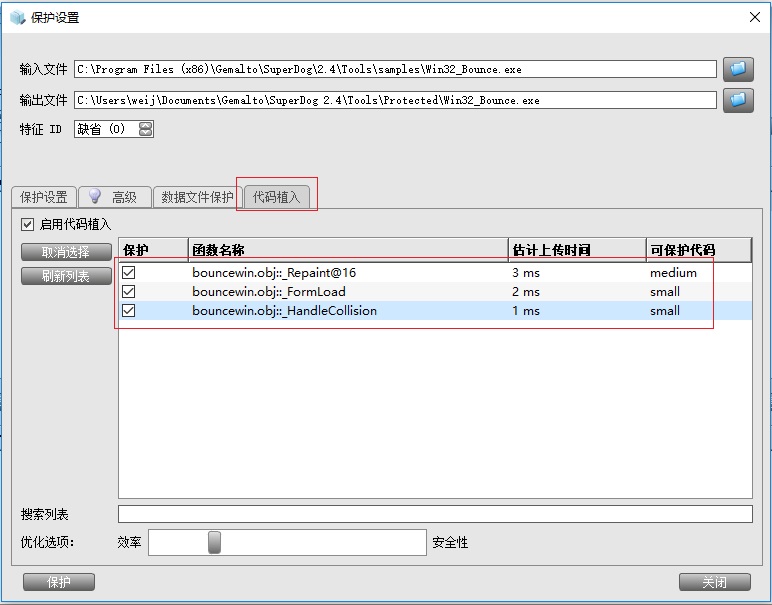
Task: Close the 保护设置 dialog window
Action: [754, 17]
